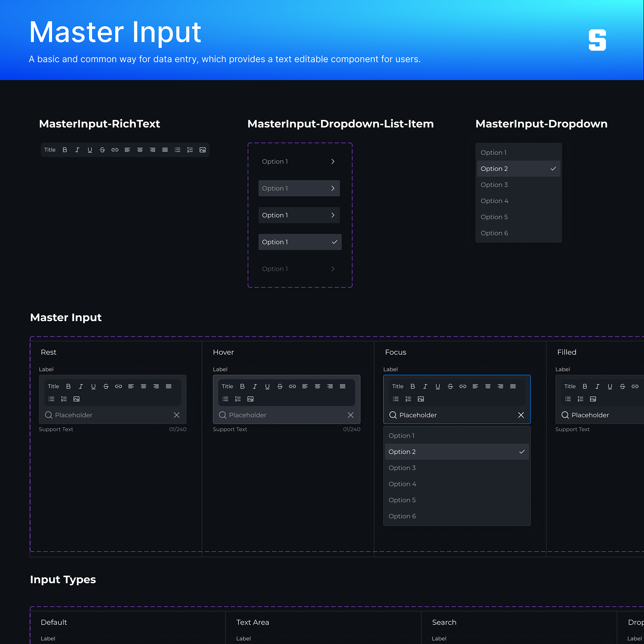Screen dimensions: 644x644
Task: Click search magnifier icon in Rest input
Action: [x=49, y=415]
